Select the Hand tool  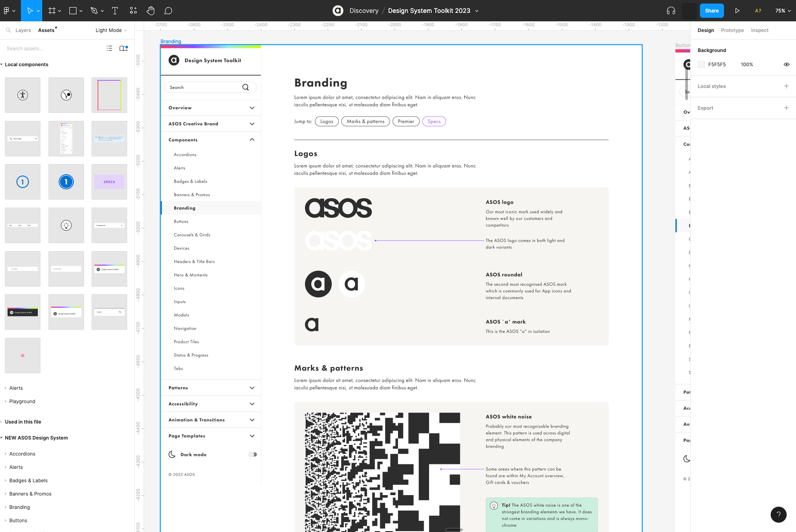pos(151,11)
